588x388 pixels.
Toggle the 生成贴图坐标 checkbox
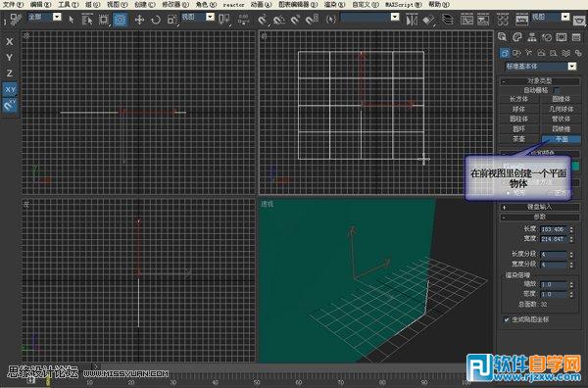click(x=507, y=319)
